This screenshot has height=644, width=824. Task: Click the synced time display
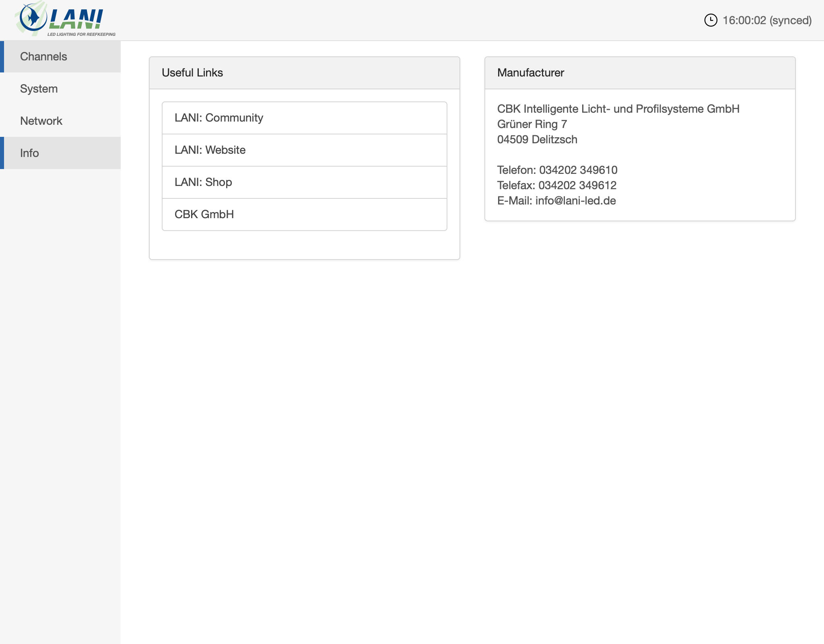click(767, 20)
